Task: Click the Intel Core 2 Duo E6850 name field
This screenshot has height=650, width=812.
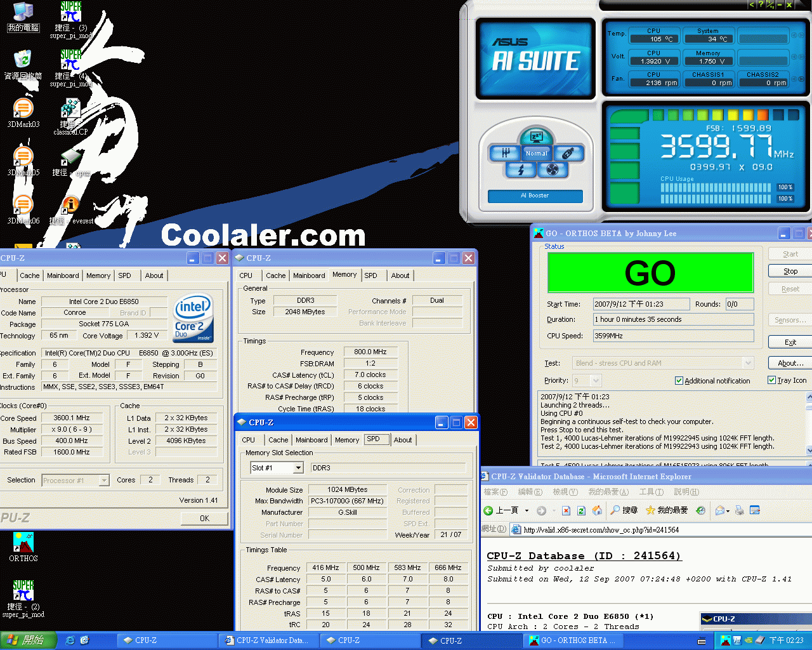Action: [x=104, y=302]
